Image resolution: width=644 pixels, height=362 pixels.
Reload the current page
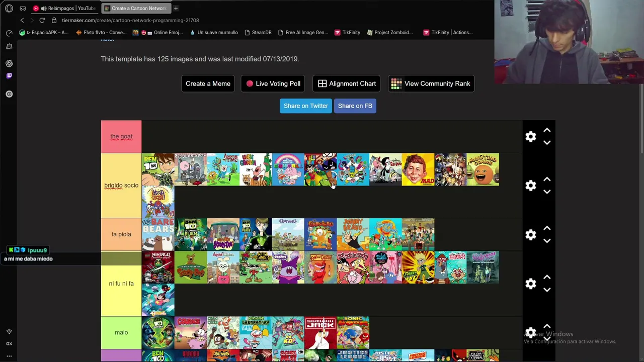(x=42, y=20)
